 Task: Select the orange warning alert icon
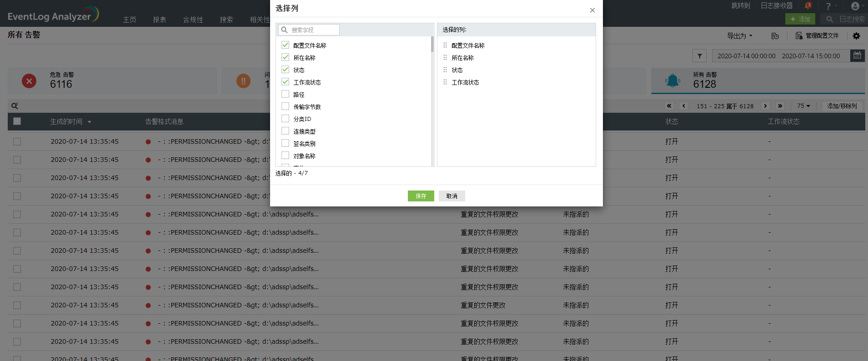[x=244, y=81]
